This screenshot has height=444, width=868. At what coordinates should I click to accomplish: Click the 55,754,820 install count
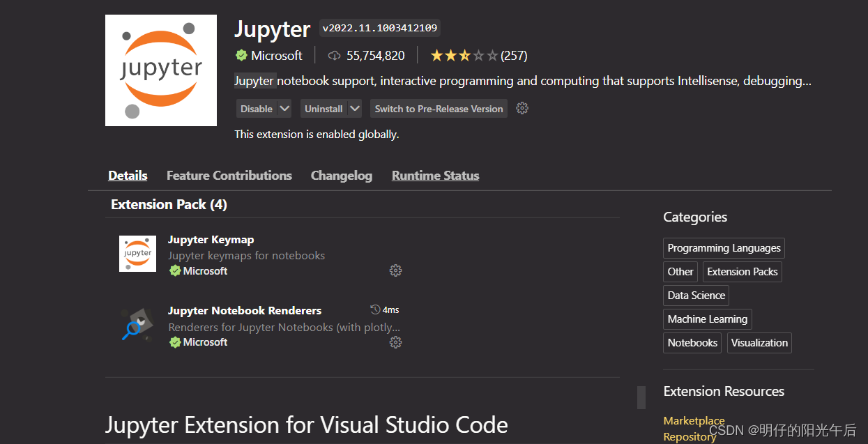376,56
